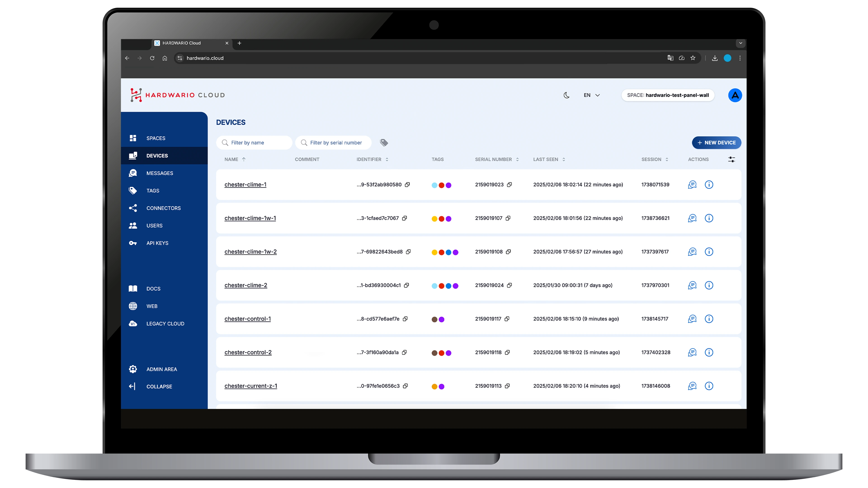Focus the Filter by name field
The height and width of the screenshot is (488, 868).
point(254,143)
